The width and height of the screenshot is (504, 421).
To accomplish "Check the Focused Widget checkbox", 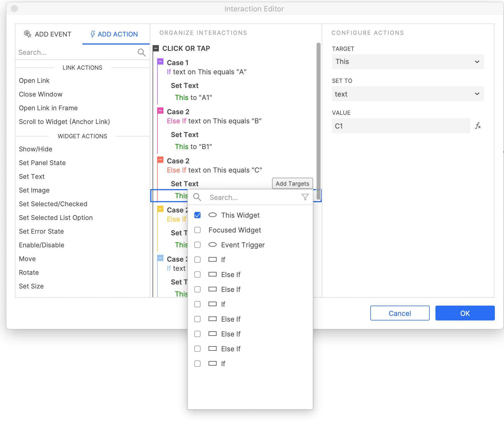I will coord(197,230).
